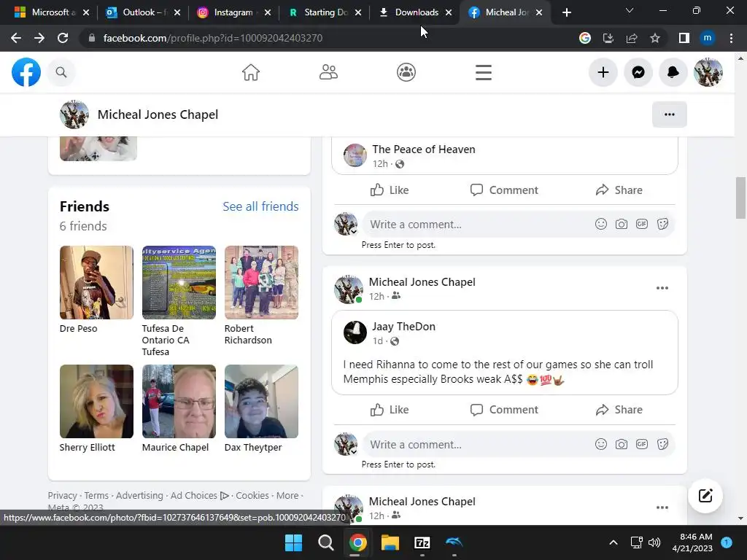Switch to Downloads tab
Screen dimensions: 747x560
tap(414, 12)
